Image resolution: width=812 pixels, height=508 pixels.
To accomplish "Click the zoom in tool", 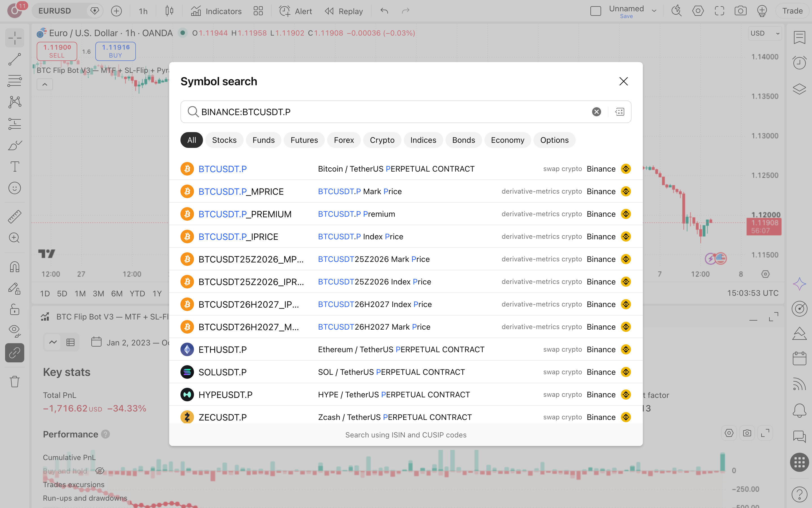I will click(14, 238).
